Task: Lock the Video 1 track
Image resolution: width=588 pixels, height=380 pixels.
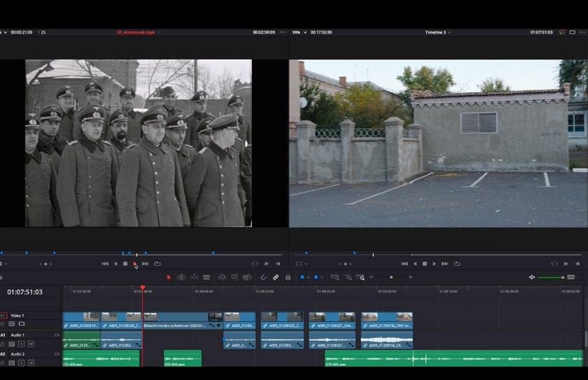Action: pos(3,324)
